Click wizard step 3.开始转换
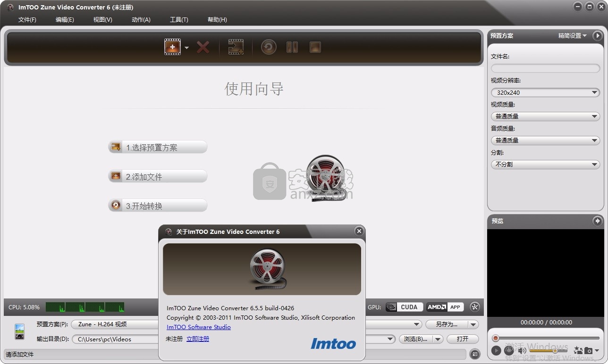This screenshot has width=608, height=364. tap(158, 206)
